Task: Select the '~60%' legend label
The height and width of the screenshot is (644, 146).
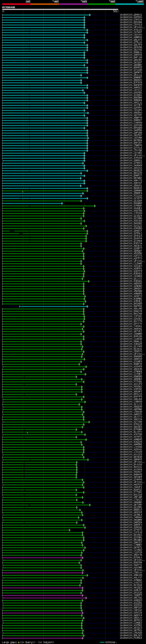Action: (84, 2)
